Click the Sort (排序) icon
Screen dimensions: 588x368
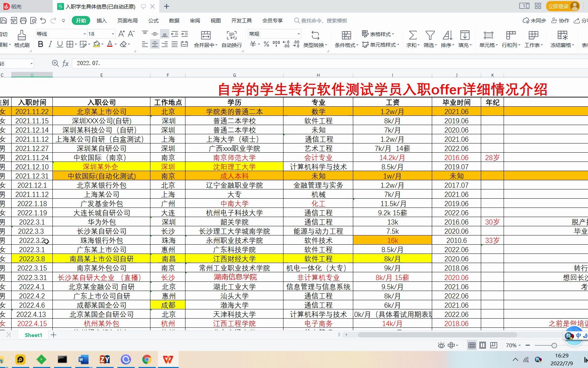447,35
